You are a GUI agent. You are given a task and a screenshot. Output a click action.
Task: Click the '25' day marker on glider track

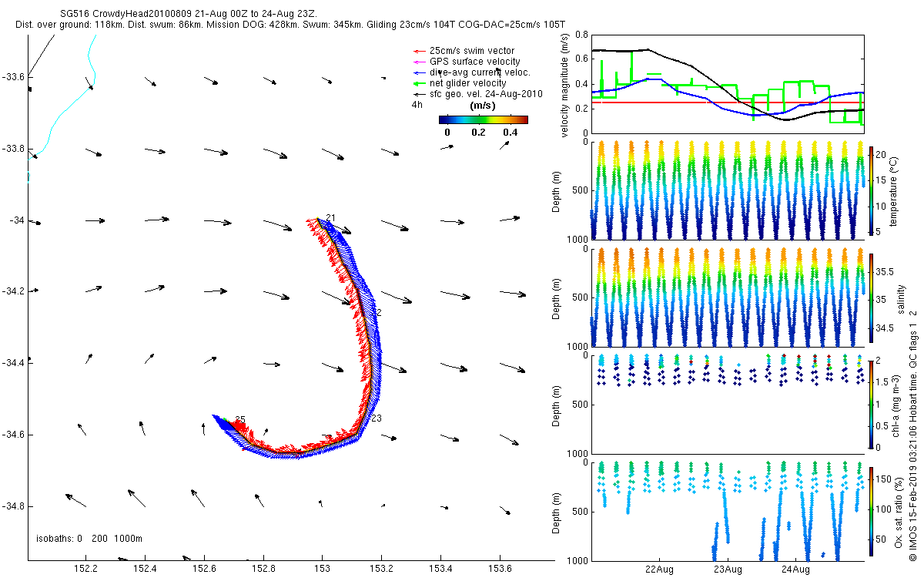(240, 420)
